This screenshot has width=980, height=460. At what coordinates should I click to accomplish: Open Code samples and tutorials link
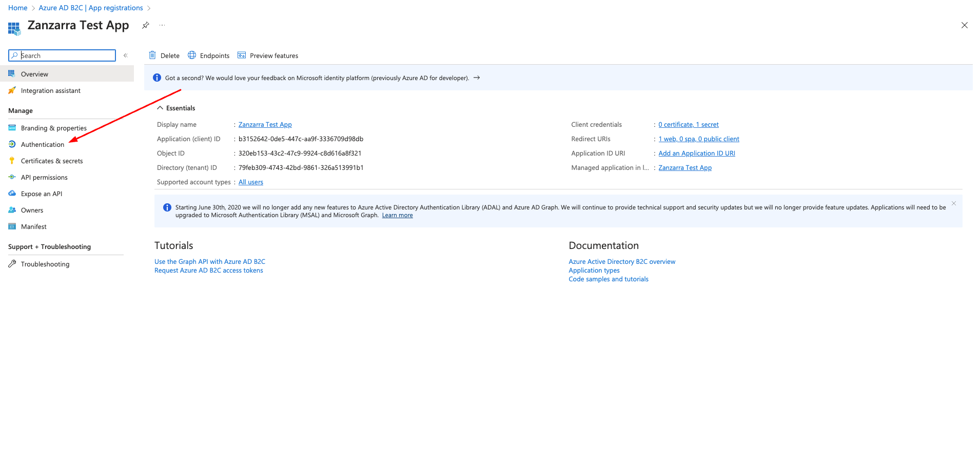tap(609, 279)
